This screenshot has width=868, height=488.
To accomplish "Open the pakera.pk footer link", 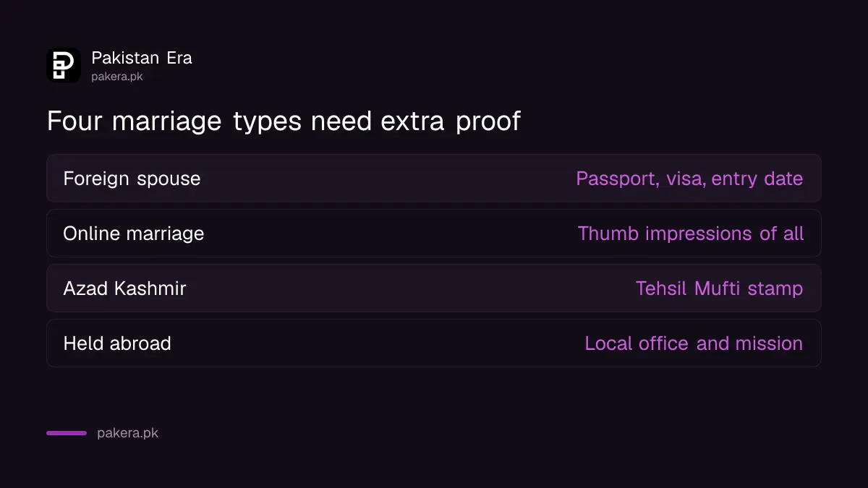I will point(127,433).
